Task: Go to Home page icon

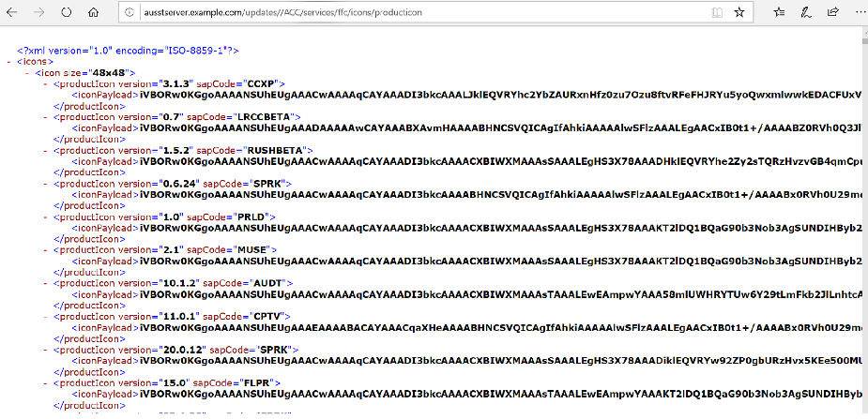Action: pos(94,12)
